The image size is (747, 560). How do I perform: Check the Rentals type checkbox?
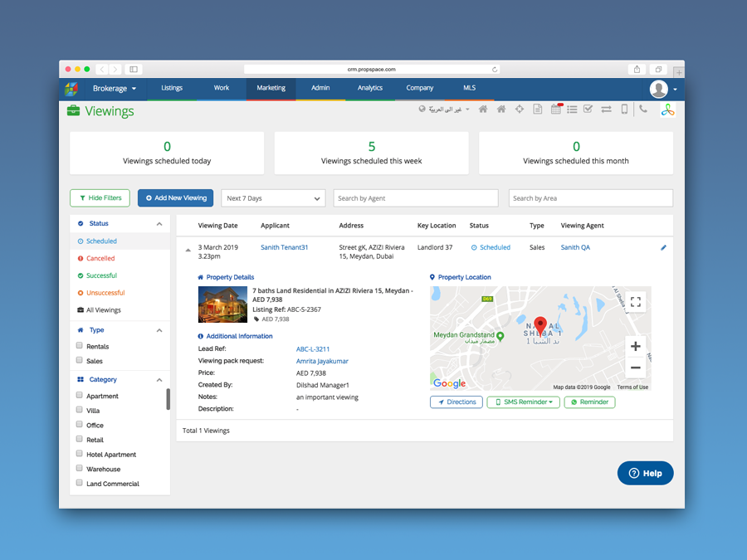[x=80, y=346]
